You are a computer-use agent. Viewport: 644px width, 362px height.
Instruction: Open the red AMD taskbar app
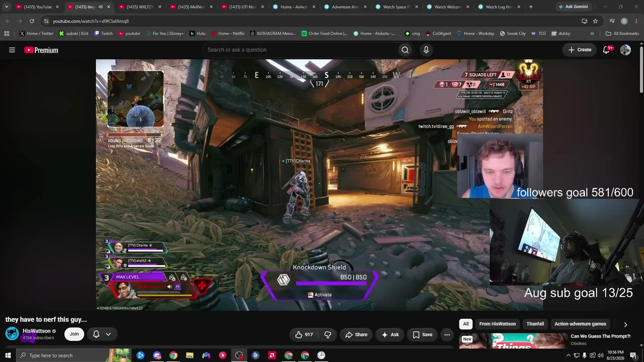(x=272, y=355)
